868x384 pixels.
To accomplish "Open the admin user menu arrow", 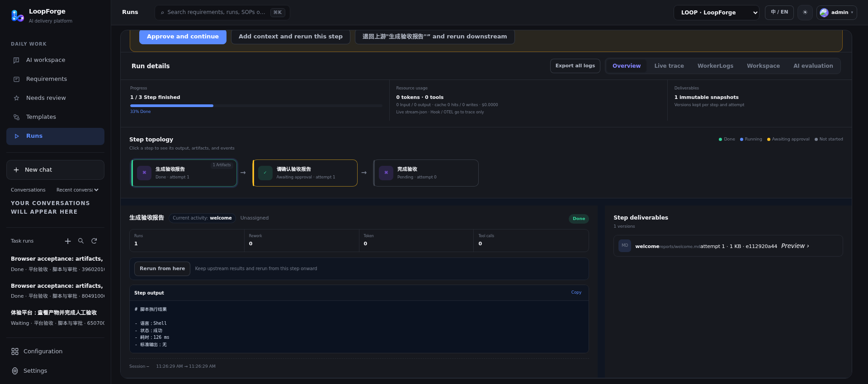I will tap(852, 13).
